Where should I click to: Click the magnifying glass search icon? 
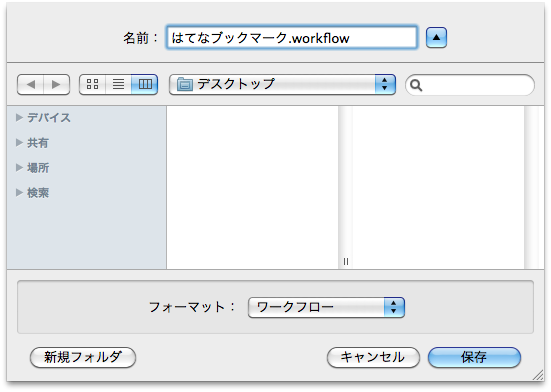416,85
